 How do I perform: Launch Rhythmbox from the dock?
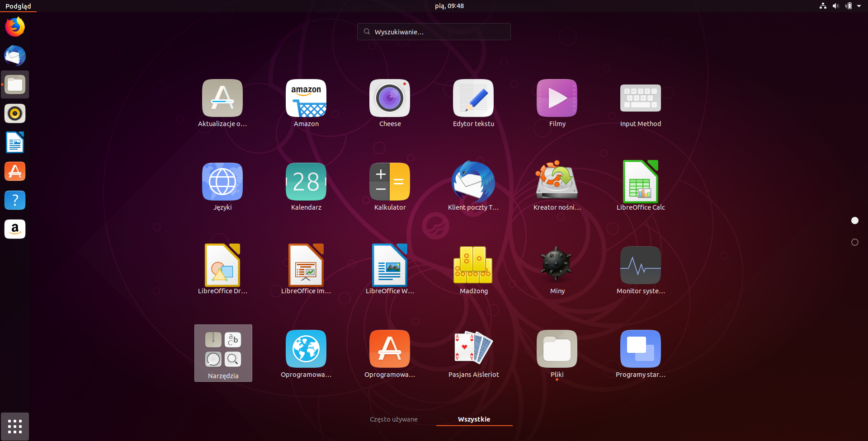(x=15, y=113)
